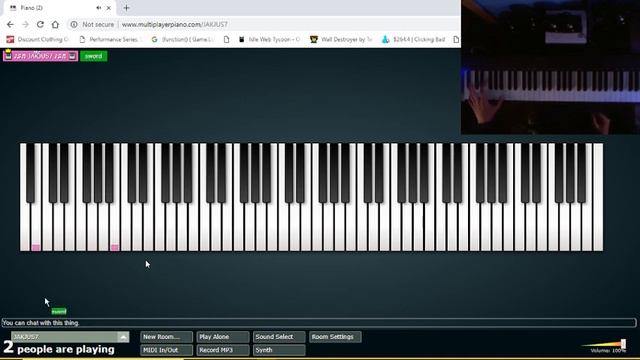Open the Clicking Bad bookmark
The width and height of the screenshot is (640, 360).
coord(413,39)
